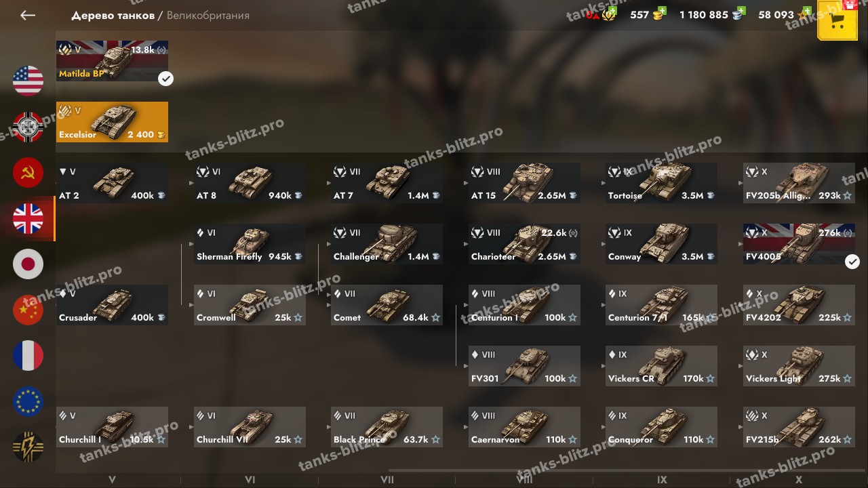The image size is (868, 488).
Task: Click the Дерево танков breadcrumb
Action: pos(113,15)
